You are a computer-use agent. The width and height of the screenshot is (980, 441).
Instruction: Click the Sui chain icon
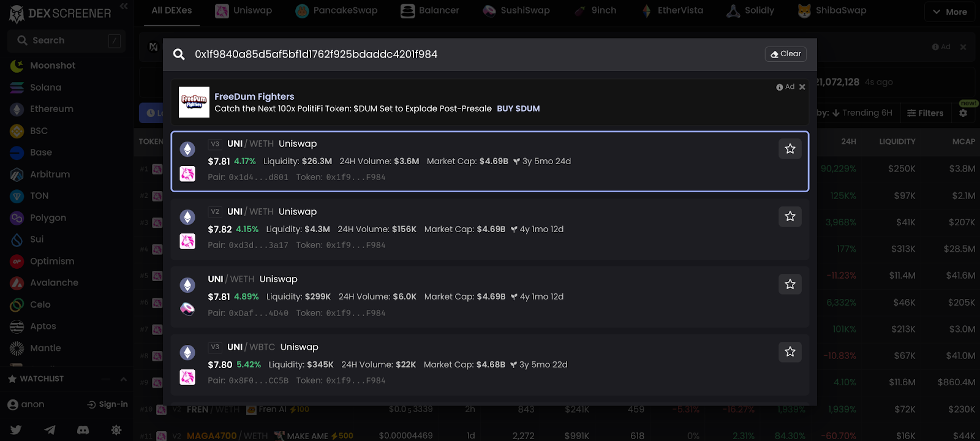[x=17, y=239]
